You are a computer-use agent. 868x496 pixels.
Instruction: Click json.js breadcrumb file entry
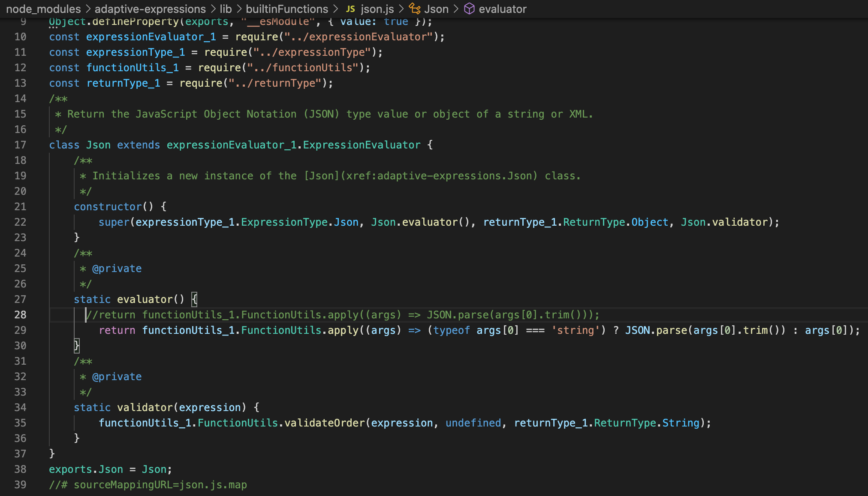[377, 9]
